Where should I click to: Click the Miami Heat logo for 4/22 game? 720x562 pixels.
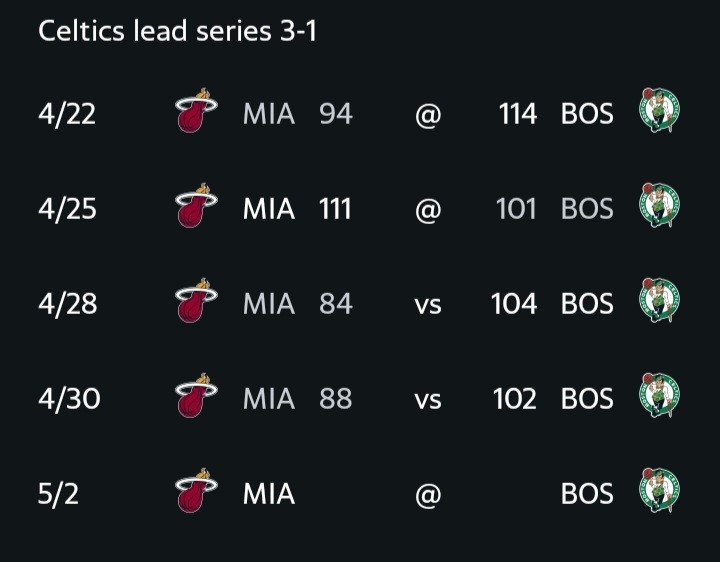[197, 110]
